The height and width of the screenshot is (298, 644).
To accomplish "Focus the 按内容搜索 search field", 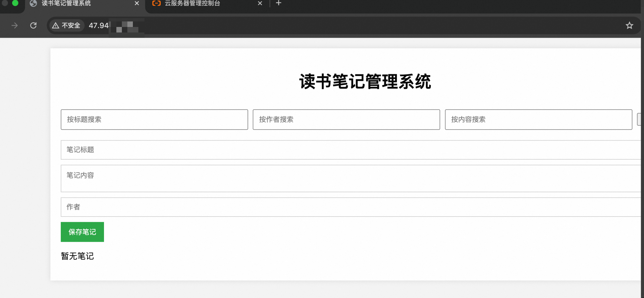I will (538, 119).
